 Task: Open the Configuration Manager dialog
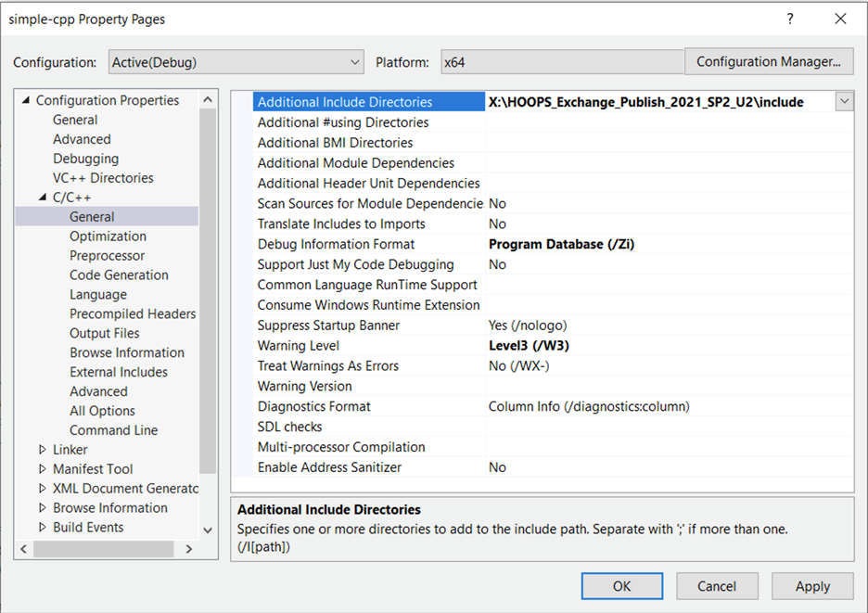click(x=769, y=61)
